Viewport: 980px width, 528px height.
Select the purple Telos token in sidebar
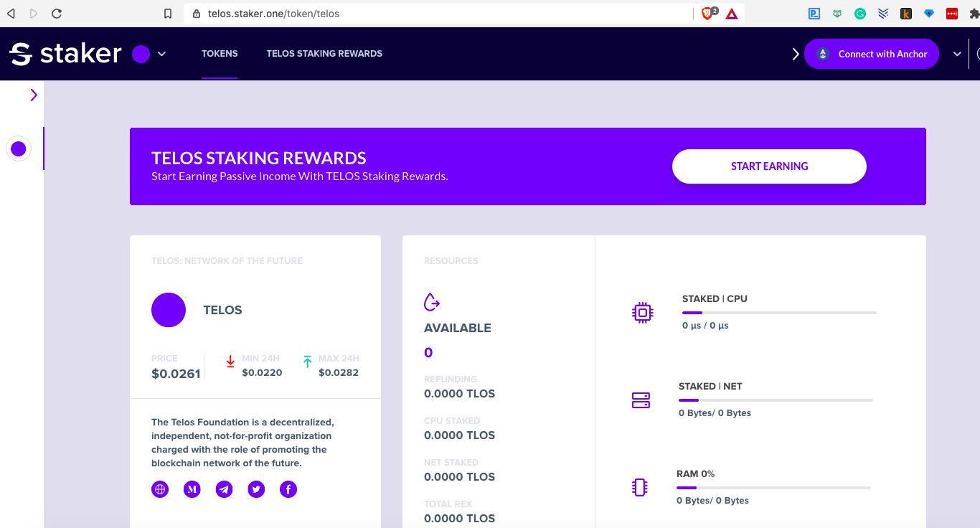19,148
